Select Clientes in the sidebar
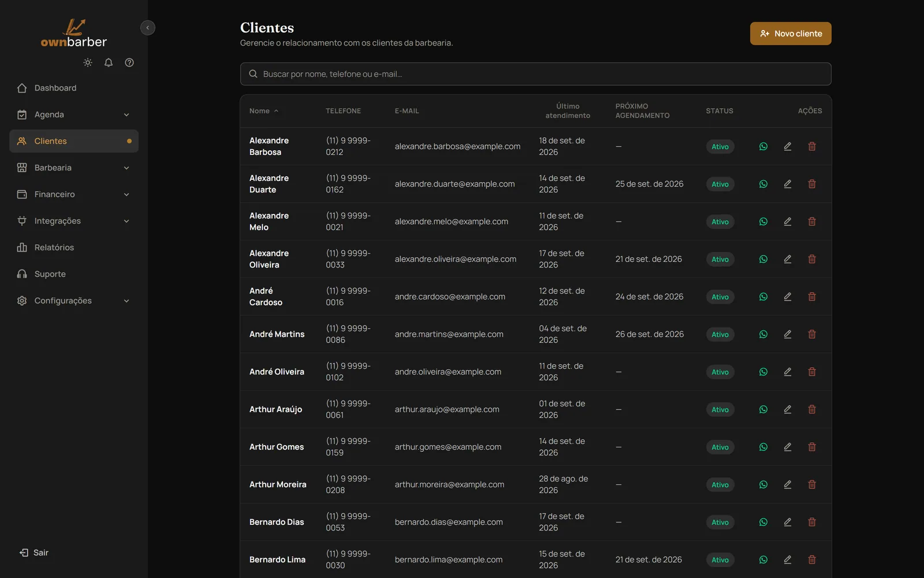The width and height of the screenshot is (924, 578). point(74,141)
